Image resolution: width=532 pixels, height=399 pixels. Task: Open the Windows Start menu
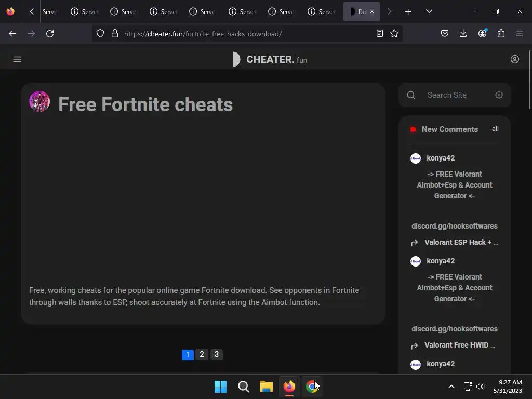(220, 387)
